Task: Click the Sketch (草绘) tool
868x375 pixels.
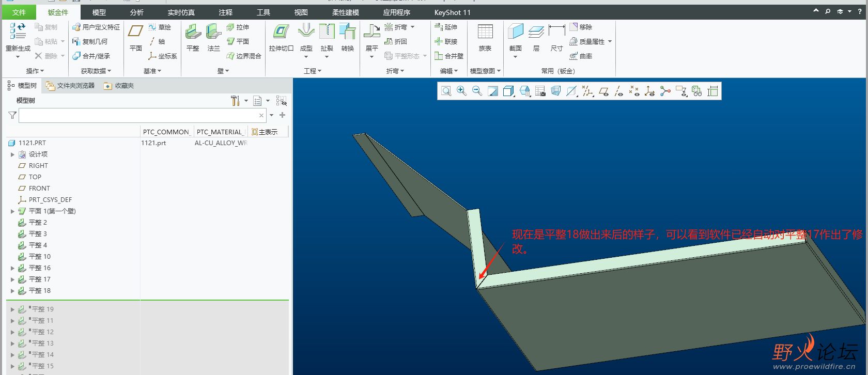Action: (x=160, y=27)
